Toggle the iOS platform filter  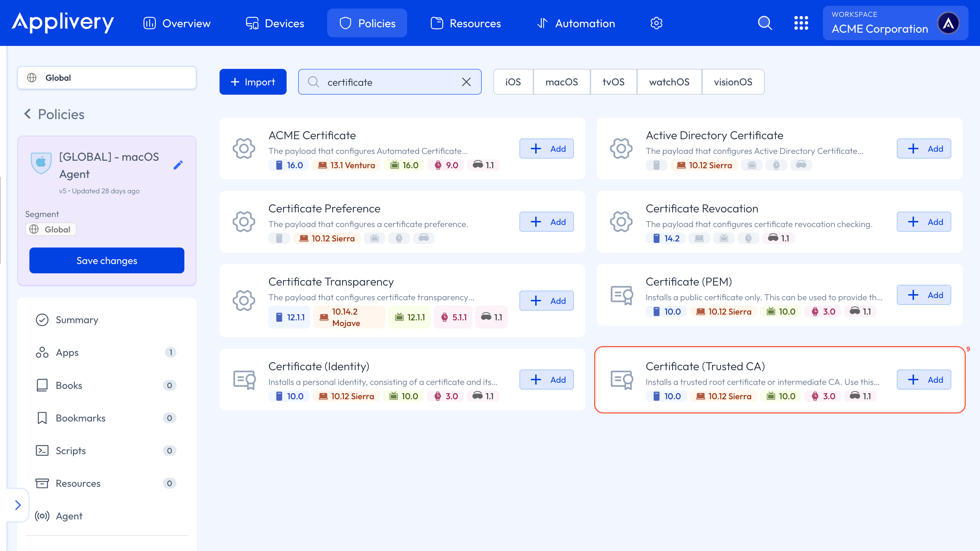(x=513, y=82)
